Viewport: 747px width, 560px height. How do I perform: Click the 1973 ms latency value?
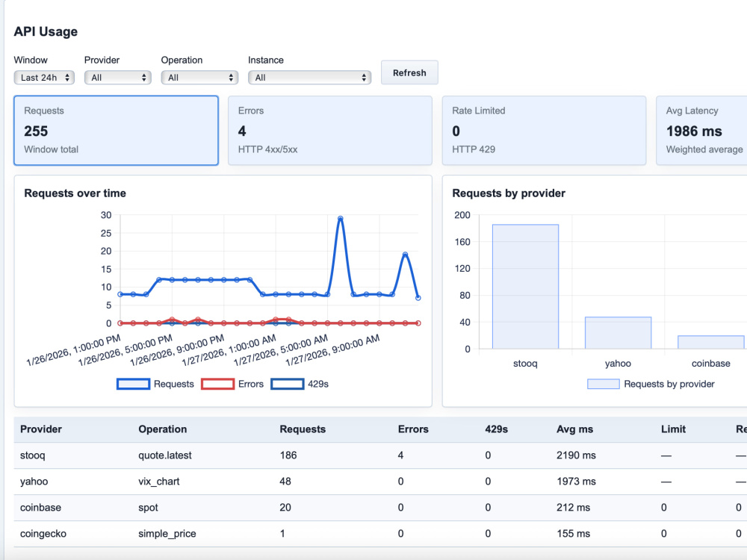point(576,482)
